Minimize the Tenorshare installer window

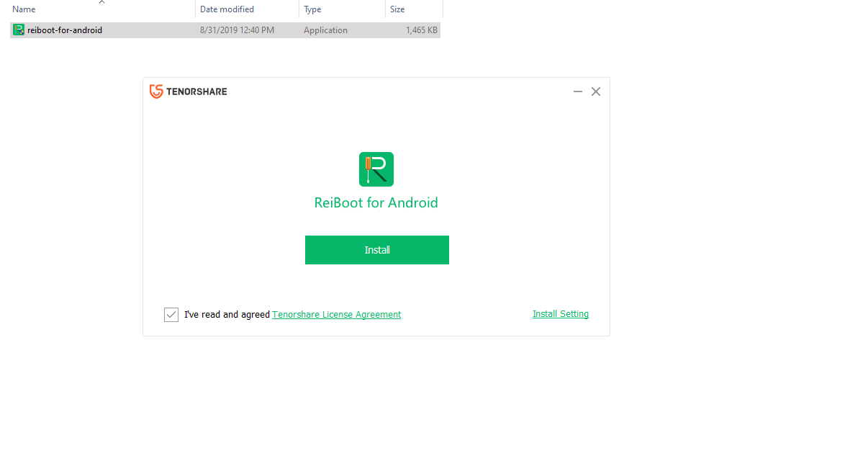click(x=578, y=91)
